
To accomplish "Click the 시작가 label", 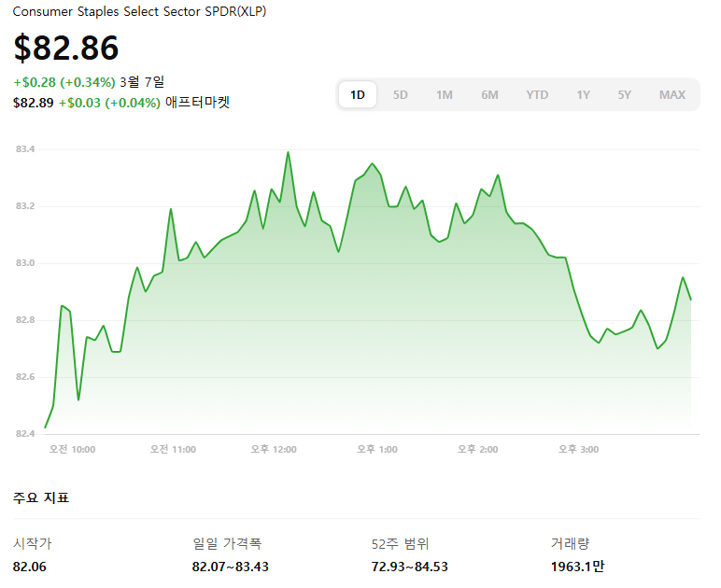I will click(32, 543).
